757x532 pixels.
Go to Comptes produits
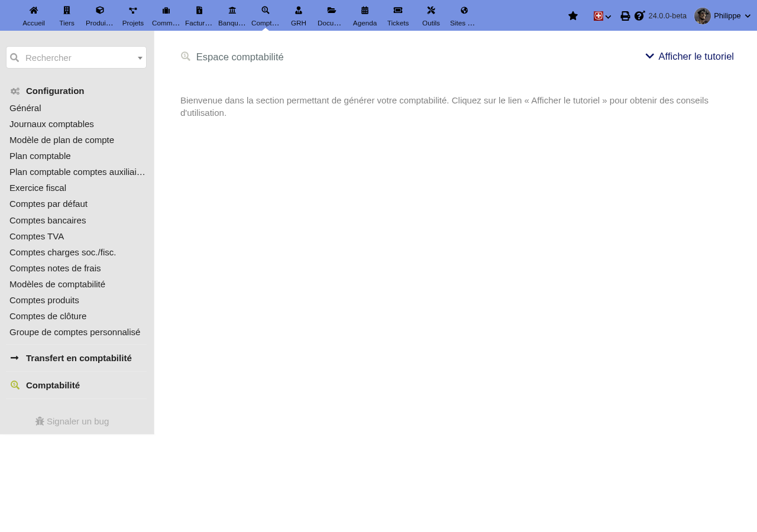(x=44, y=300)
